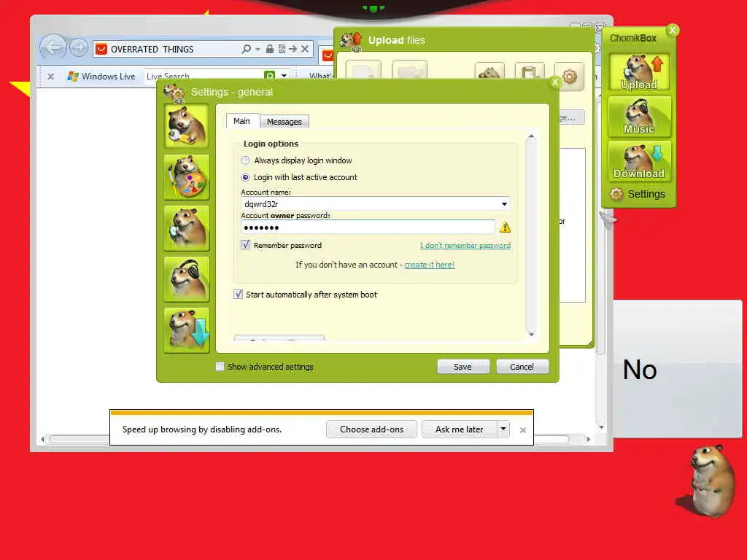Open Settings gear in ChomikBox panel
Screen dimensions: 747x560
point(638,194)
